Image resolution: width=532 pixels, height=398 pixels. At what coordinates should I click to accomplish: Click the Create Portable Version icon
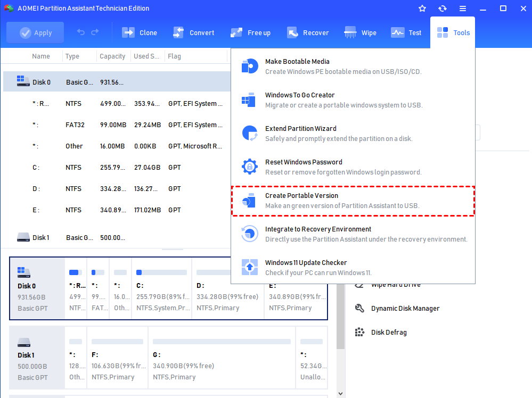(x=249, y=201)
